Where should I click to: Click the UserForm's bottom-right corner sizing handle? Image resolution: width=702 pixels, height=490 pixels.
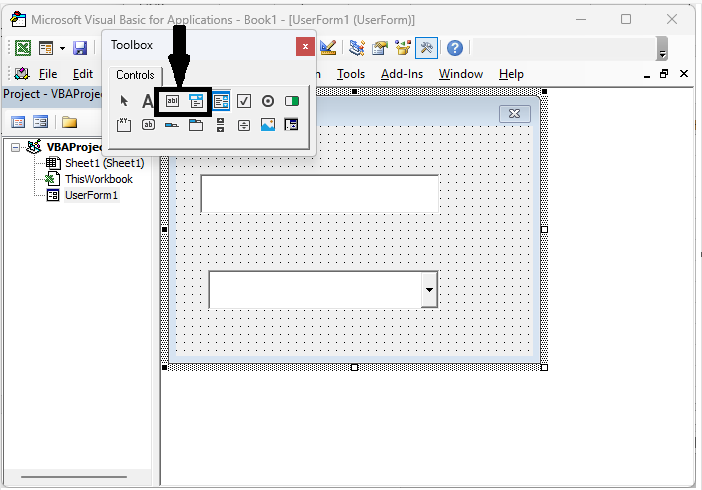click(x=544, y=367)
